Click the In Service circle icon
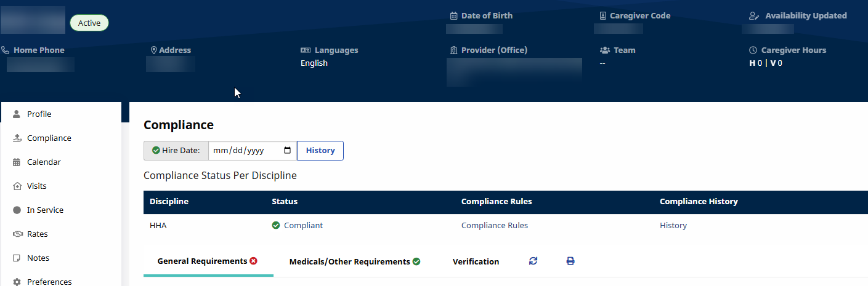This screenshot has height=286, width=868. (17, 210)
